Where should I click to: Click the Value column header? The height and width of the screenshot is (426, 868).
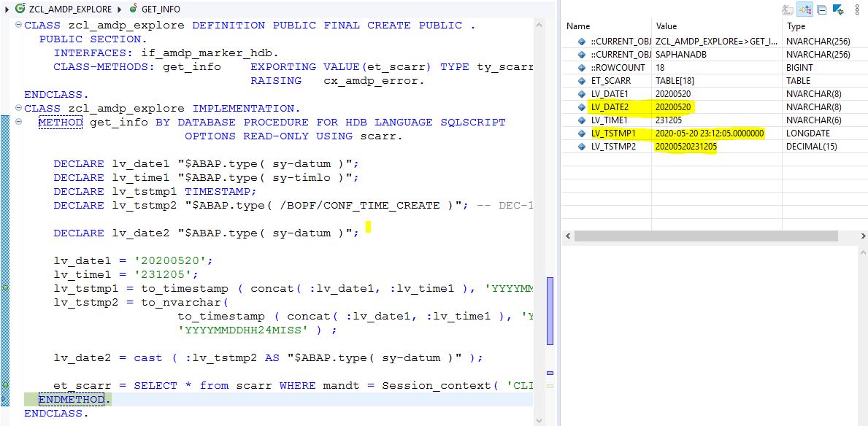click(667, 26)
